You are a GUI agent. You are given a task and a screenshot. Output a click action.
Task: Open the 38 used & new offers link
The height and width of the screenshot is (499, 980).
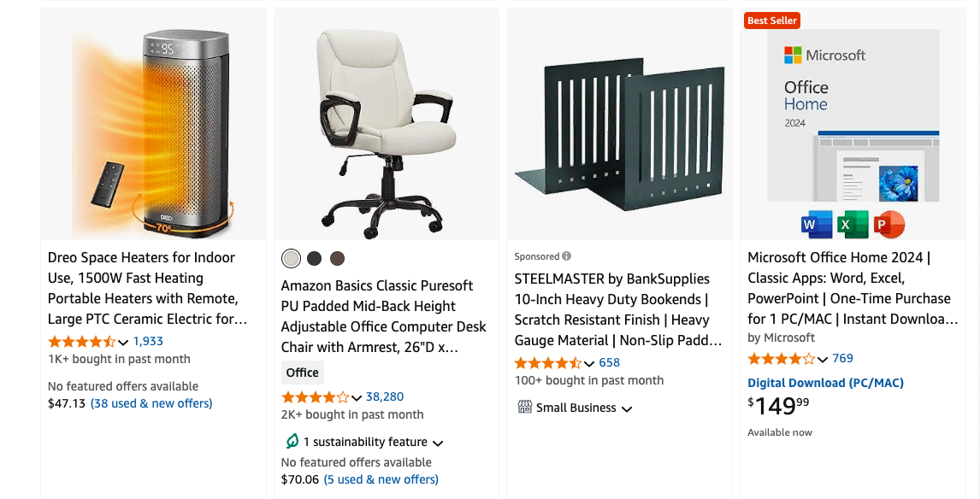(x=151, y=403)
